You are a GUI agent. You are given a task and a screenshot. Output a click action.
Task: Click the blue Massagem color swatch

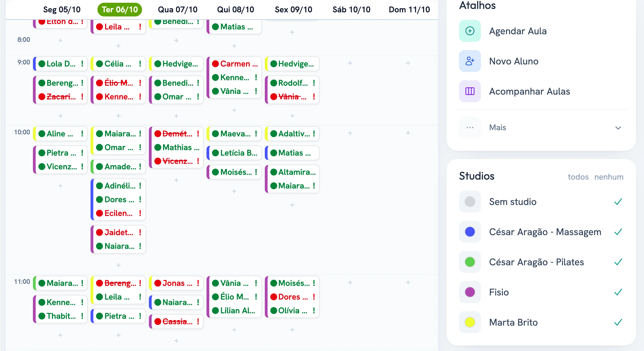(470, 232)
